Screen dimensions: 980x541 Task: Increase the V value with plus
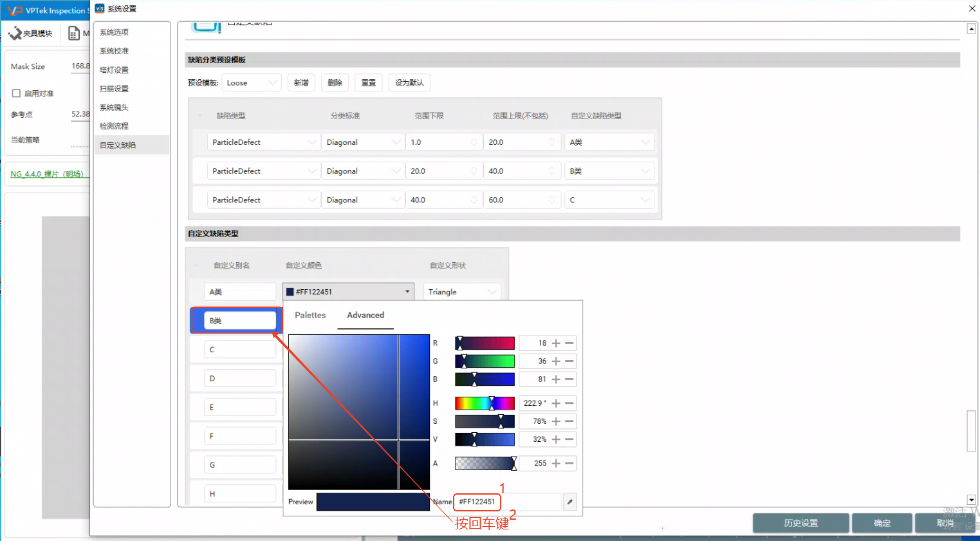coord(556,439)
